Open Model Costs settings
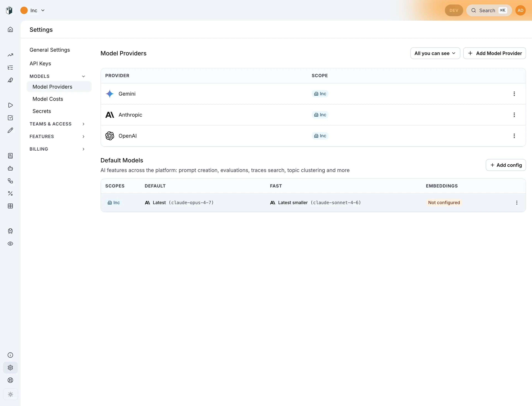The width and height of the screenshot is (532, 406). click(48, 99)
